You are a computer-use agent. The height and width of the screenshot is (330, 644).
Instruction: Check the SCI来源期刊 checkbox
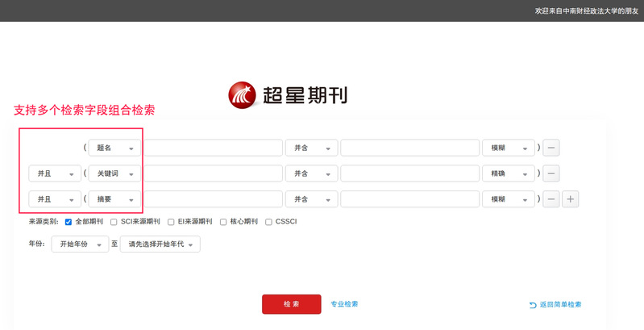pyautogui.click(x=114, y=221)
